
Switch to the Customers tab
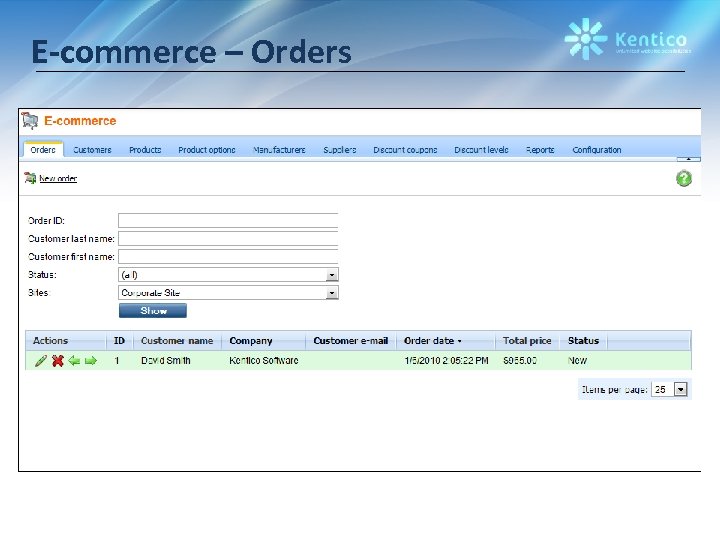[92, 150]
